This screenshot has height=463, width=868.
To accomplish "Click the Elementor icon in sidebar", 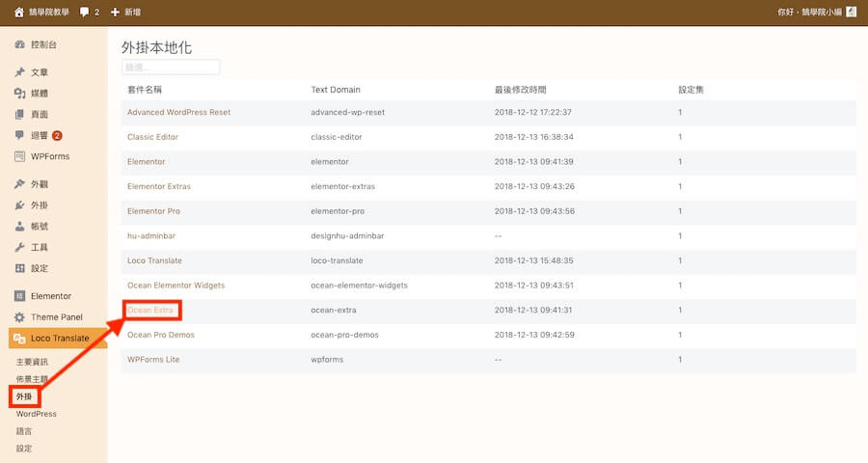I will [x=20, y=296].
